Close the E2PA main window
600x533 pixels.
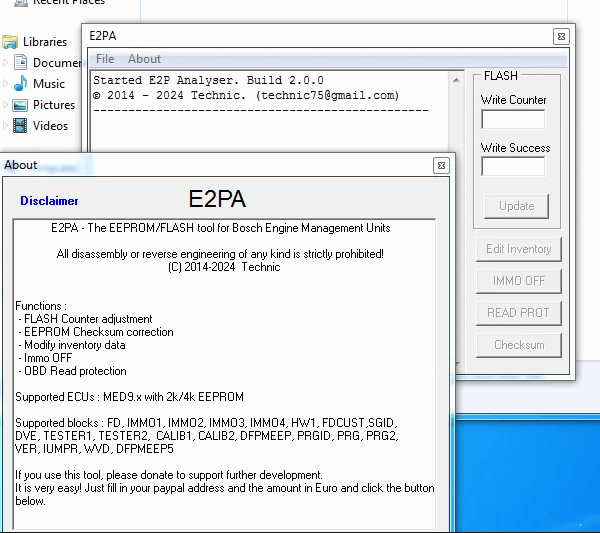(560, 36)
